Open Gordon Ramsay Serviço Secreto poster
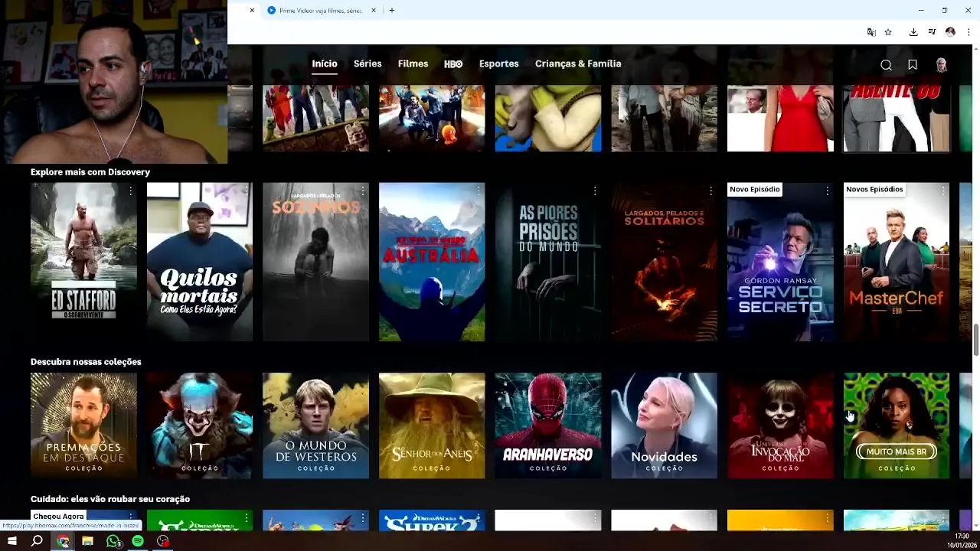The width and height of the screenshot is (980, 551). 780,262
